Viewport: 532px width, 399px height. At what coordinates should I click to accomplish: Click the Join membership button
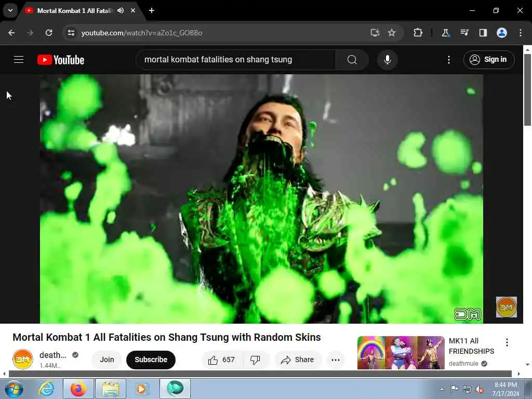click(107, 360)
